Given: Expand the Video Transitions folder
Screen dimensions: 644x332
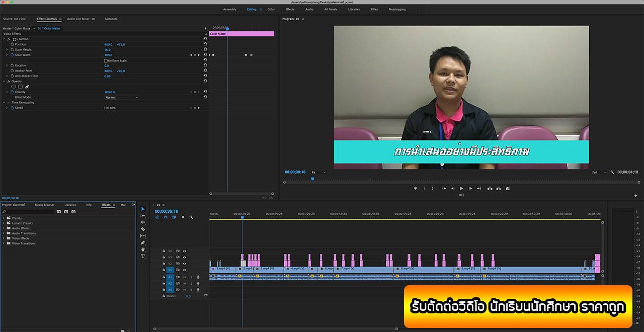Looking at the screenshot, I should click(4, 243).
